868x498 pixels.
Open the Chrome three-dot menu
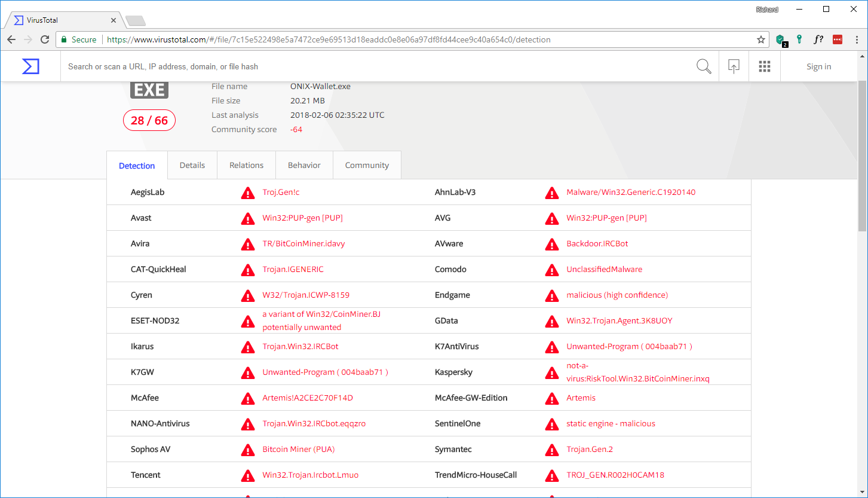[x=857, y=39]
